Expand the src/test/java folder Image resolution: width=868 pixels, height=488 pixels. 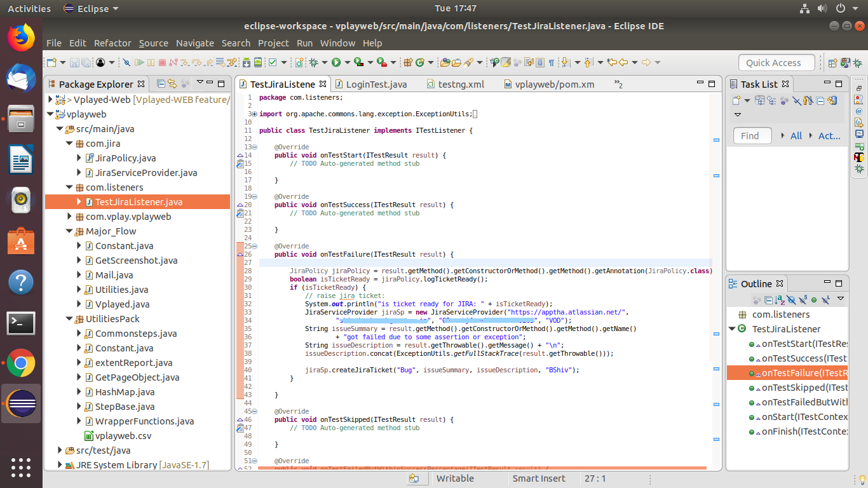tap(60, 451)
